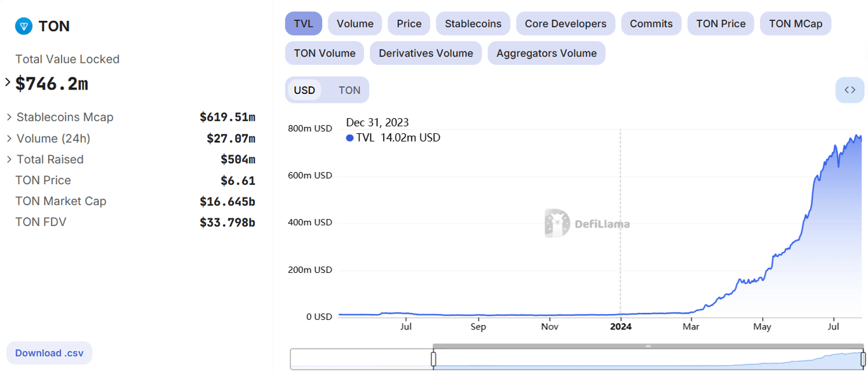
Task: Toggle the TON Volume metric
Action: point(325,53)
